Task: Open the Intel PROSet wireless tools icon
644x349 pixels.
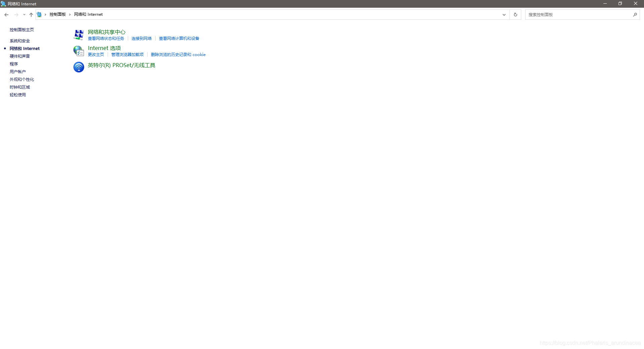Action: (x=79, y=67)
